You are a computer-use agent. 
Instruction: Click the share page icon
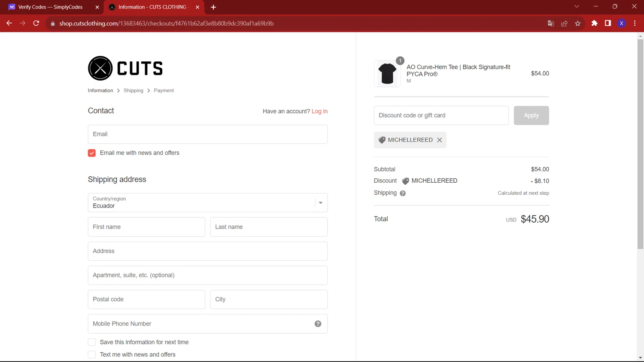pos(564,24)
